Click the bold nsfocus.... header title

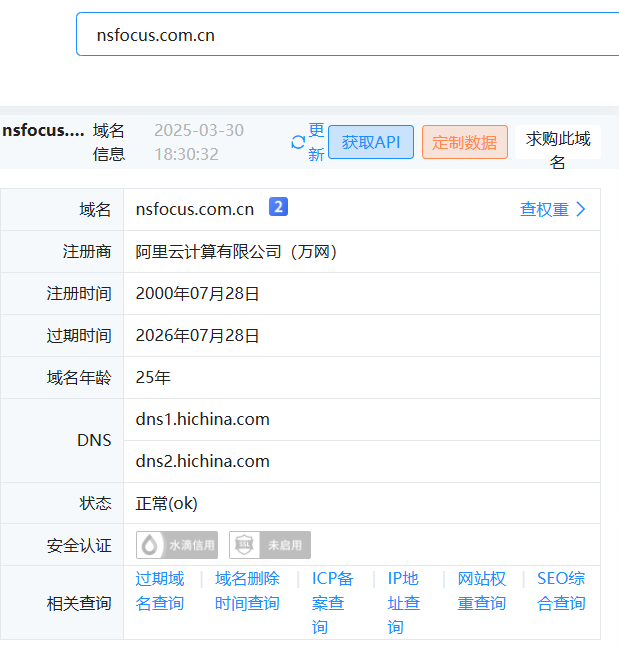point(43,130)
